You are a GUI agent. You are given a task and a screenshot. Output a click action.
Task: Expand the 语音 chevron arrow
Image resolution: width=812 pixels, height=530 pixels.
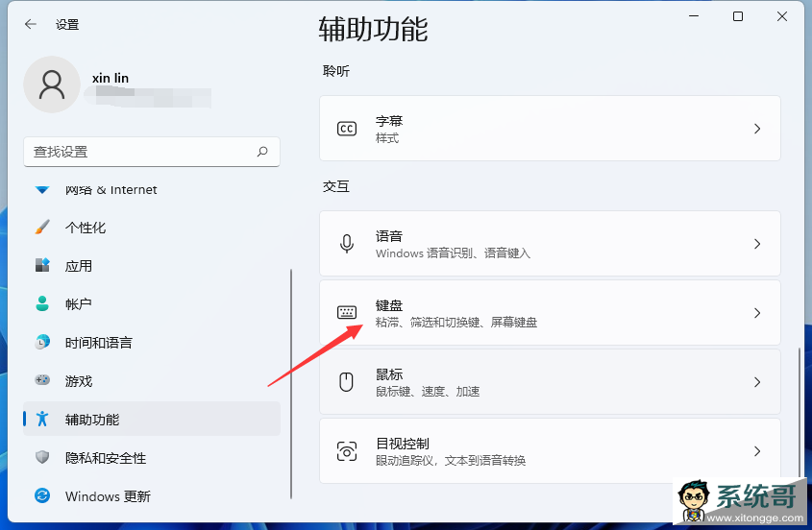757,244
